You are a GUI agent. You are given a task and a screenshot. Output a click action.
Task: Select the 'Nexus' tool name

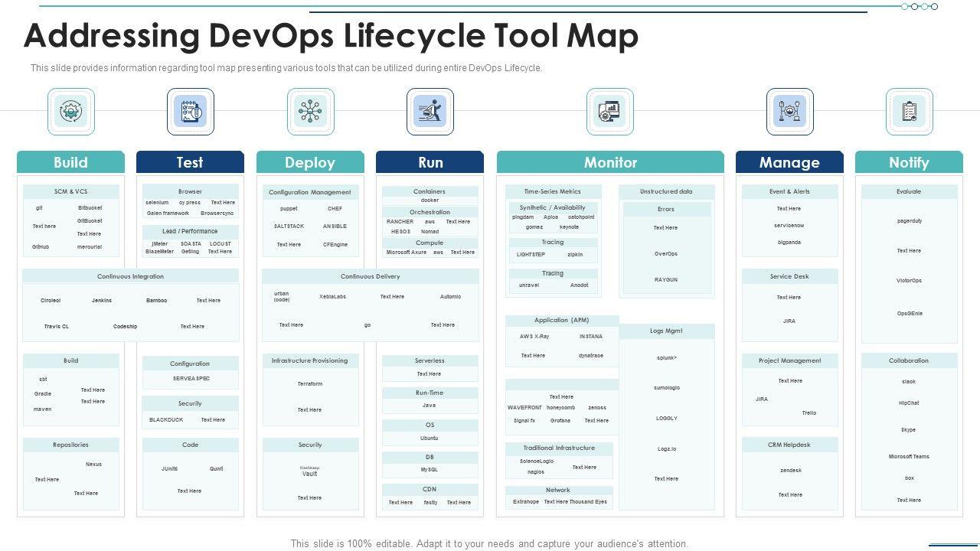[x=93, y=465]
